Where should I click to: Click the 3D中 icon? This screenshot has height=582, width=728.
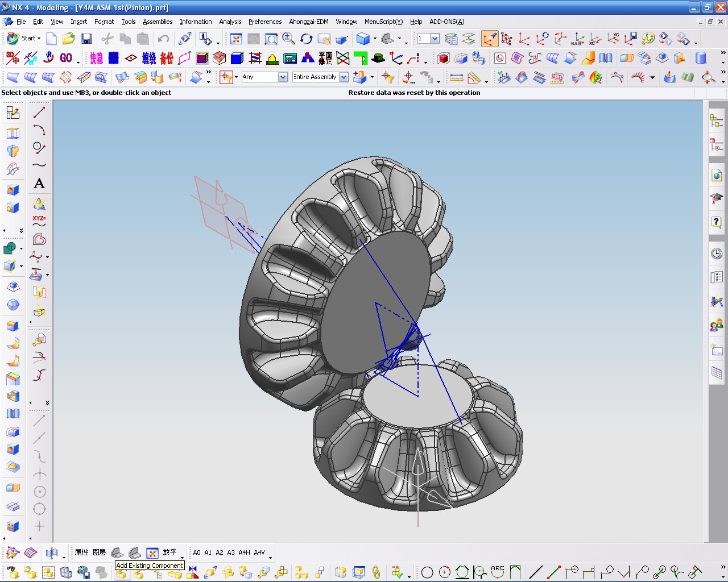pos(13,58)
